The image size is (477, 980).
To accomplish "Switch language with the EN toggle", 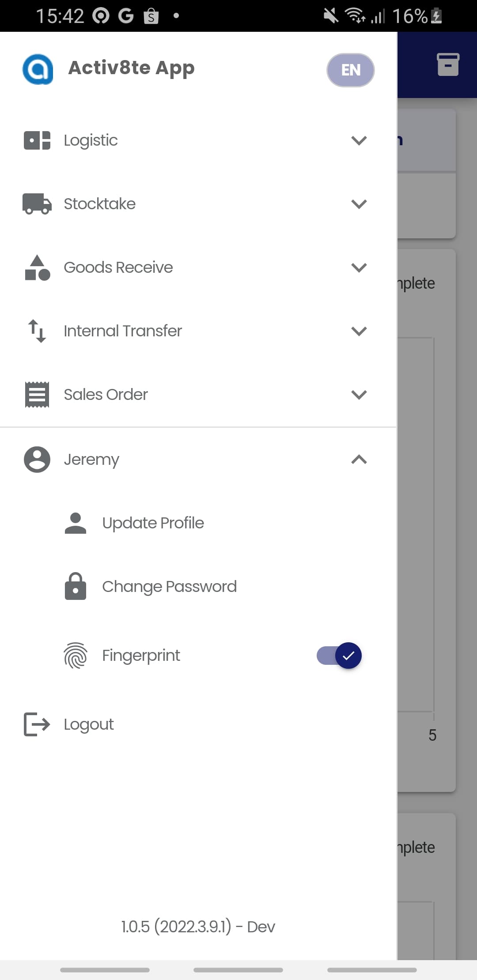I will tap(351, 70).
